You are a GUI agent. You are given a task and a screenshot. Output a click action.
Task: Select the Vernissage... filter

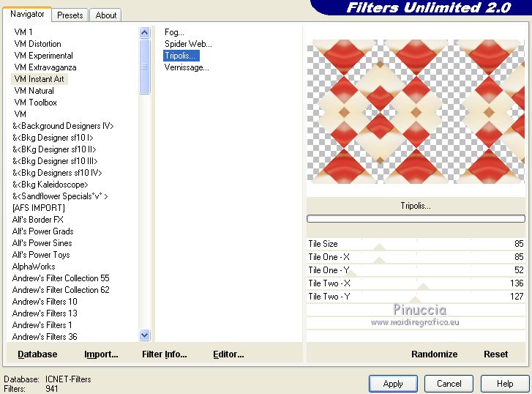187,67
